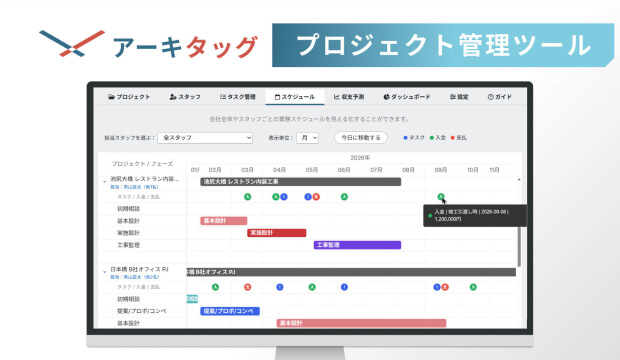Click 担当 link under 日本橋 project

[x=134, y=277]
